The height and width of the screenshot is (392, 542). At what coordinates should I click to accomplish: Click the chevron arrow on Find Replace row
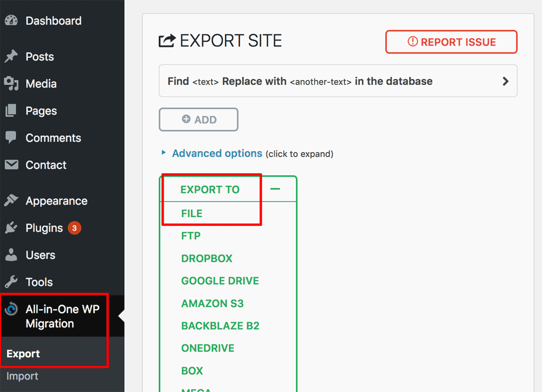click(505, 81)
